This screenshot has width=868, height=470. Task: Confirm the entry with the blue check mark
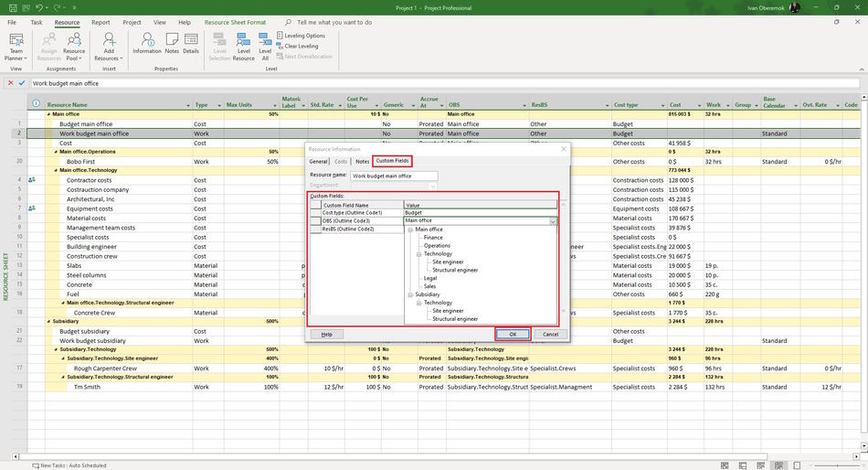coord(22,83)
